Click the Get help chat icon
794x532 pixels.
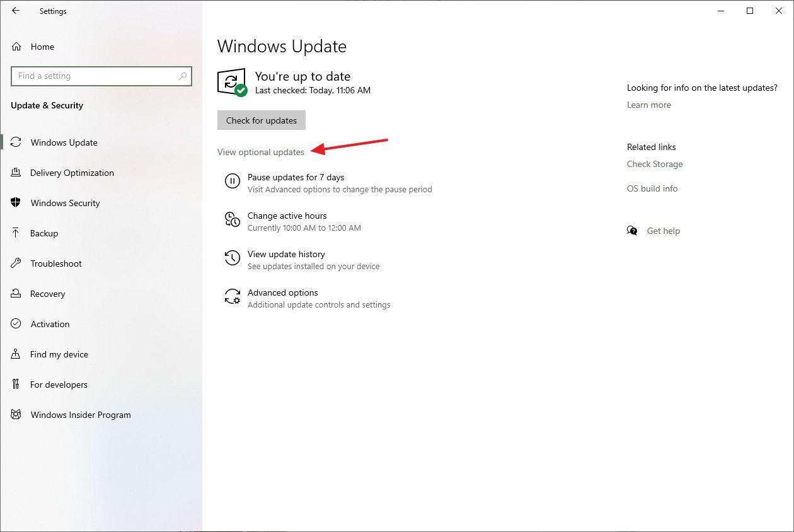tap(632, 231)
